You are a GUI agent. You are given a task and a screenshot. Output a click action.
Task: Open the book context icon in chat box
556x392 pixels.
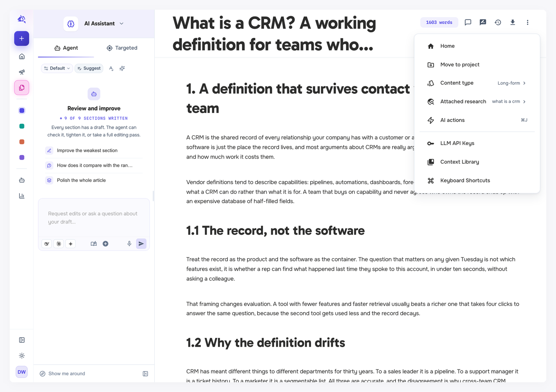coord(94,244)
